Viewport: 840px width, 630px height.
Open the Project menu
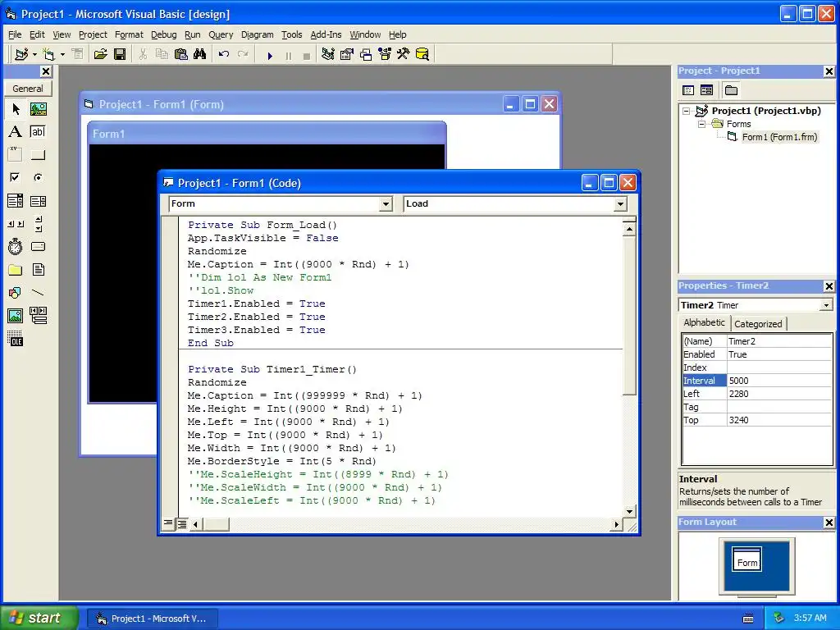click(93, 34)
